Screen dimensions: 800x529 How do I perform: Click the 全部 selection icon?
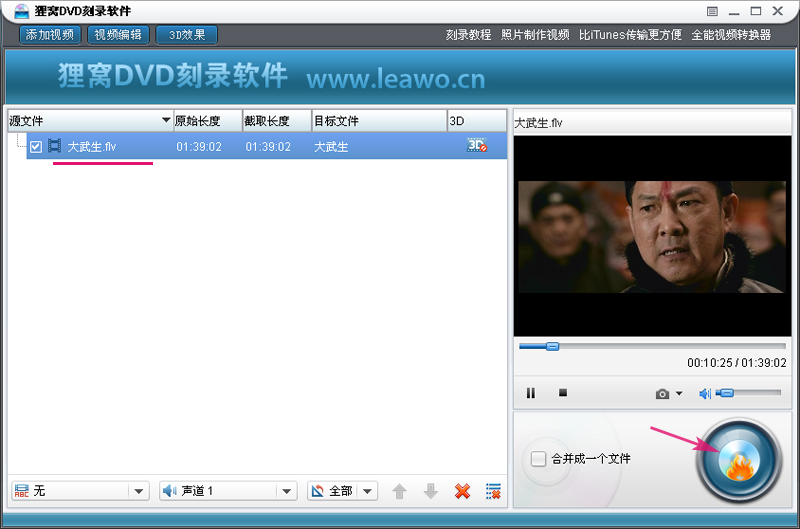point(317,491)
